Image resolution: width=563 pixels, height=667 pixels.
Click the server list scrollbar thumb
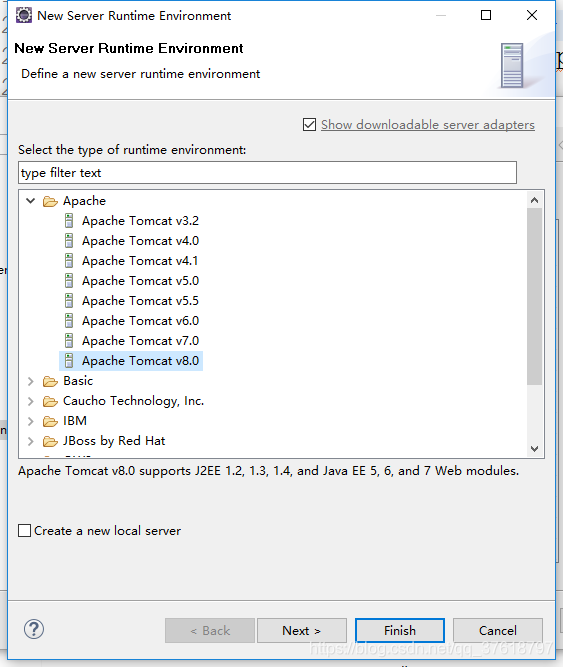pos(535,296)
